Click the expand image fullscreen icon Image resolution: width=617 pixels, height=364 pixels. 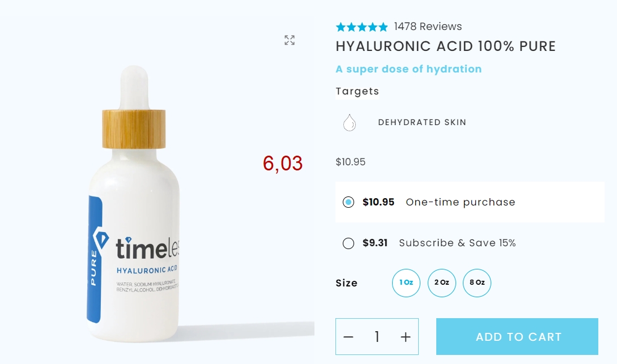pos(290,40)
